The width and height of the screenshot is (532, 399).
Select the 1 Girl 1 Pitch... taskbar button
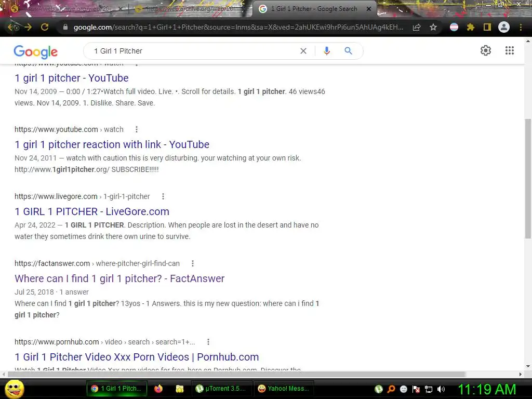[117, 389]
